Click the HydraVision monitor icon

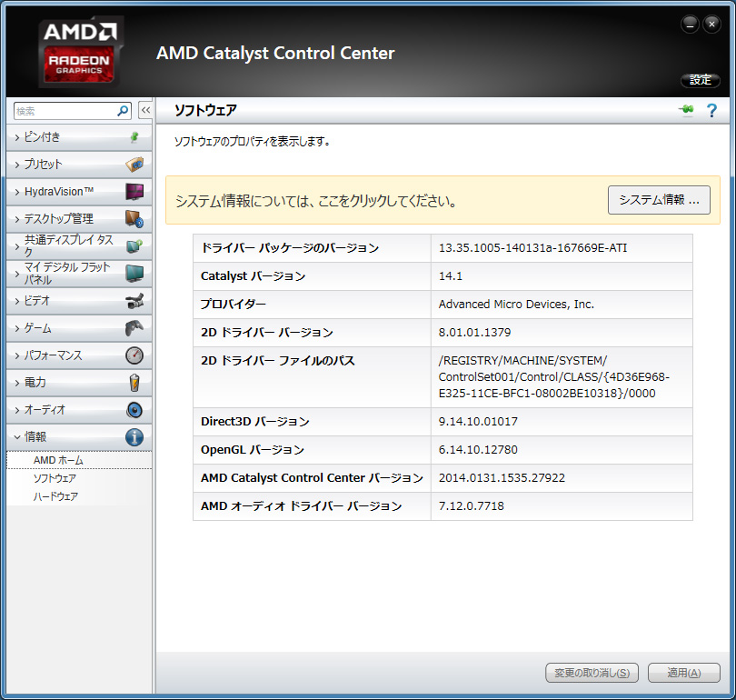click(134, 192)
